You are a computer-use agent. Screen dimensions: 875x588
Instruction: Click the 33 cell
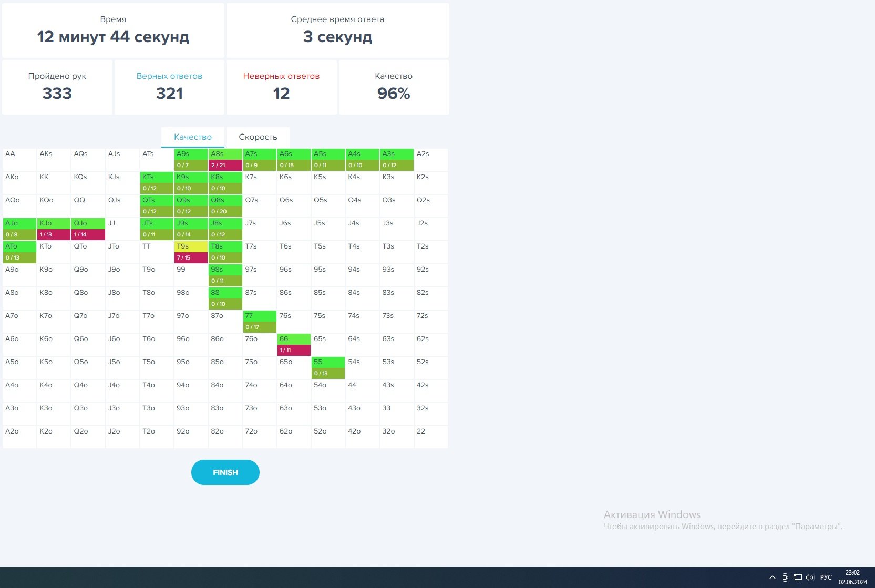click(397, 414)
